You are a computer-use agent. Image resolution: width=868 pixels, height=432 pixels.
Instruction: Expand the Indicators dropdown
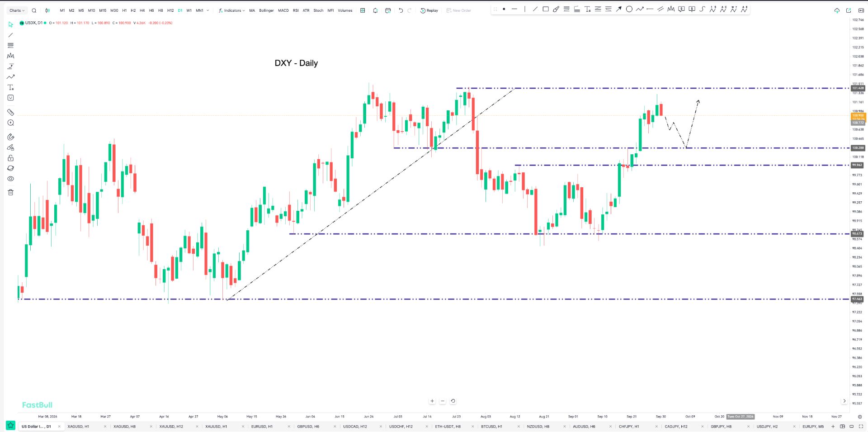coord(231,10)
